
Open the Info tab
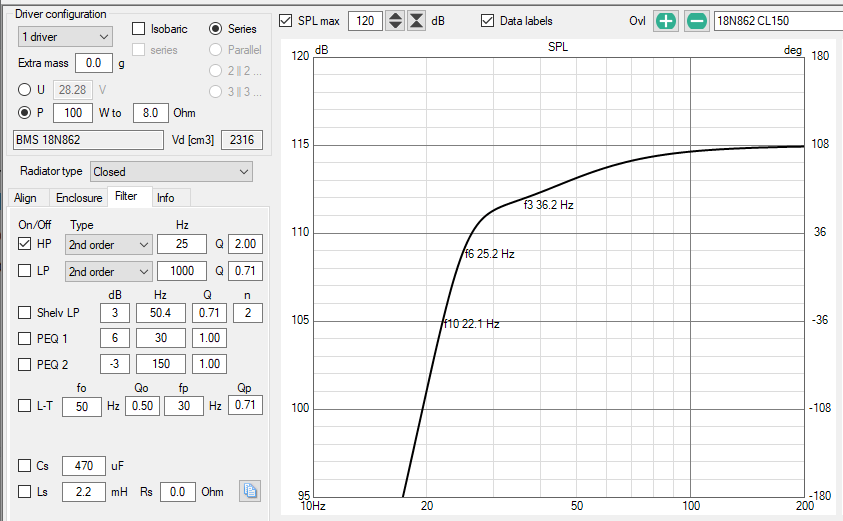point(166,198)
